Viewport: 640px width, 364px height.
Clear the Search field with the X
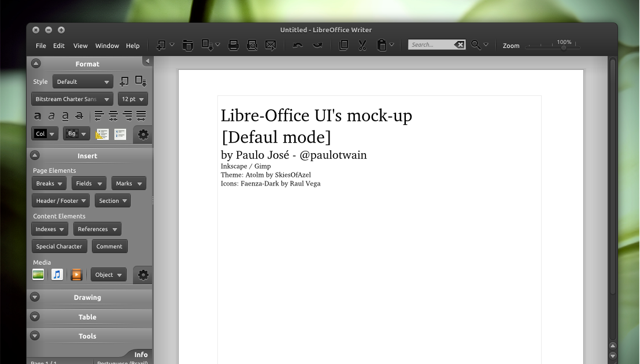coord(460,44)
